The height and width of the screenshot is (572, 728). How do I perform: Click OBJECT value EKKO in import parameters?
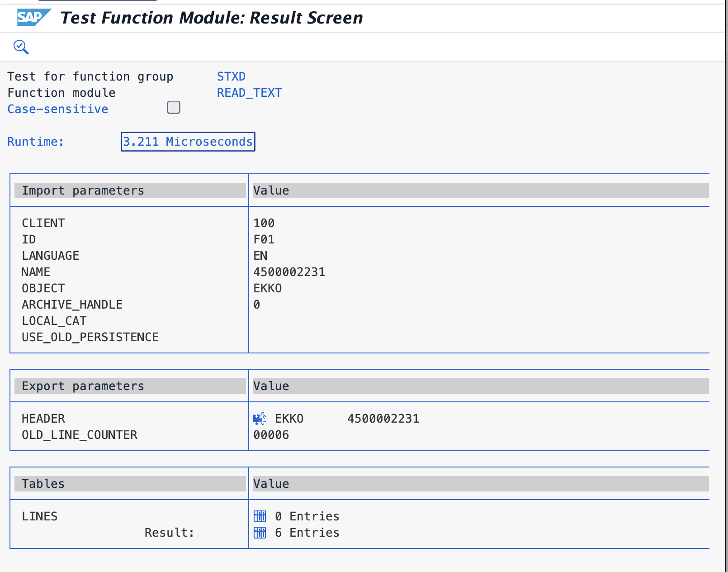tap(268, 288)
